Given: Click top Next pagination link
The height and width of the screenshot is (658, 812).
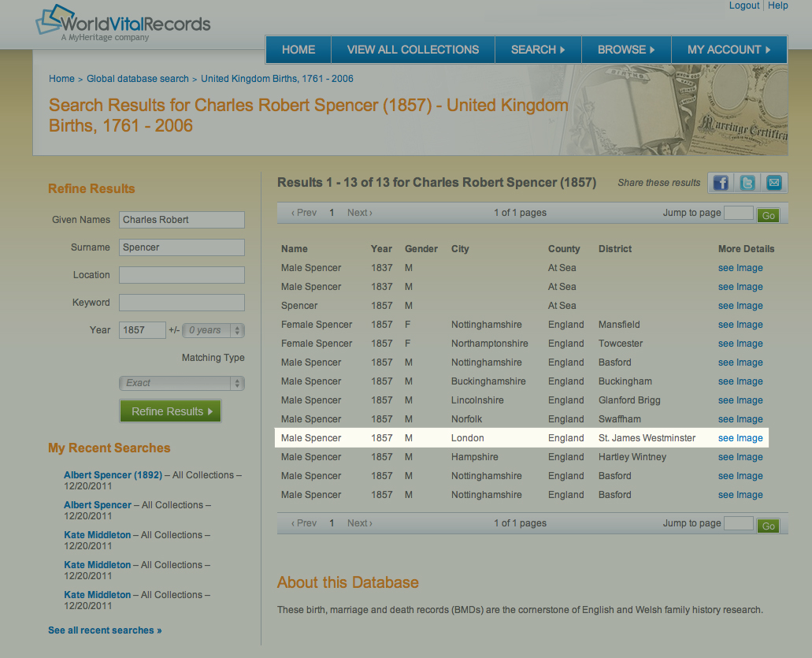Looking at the screenshot, I should point(360,213).
